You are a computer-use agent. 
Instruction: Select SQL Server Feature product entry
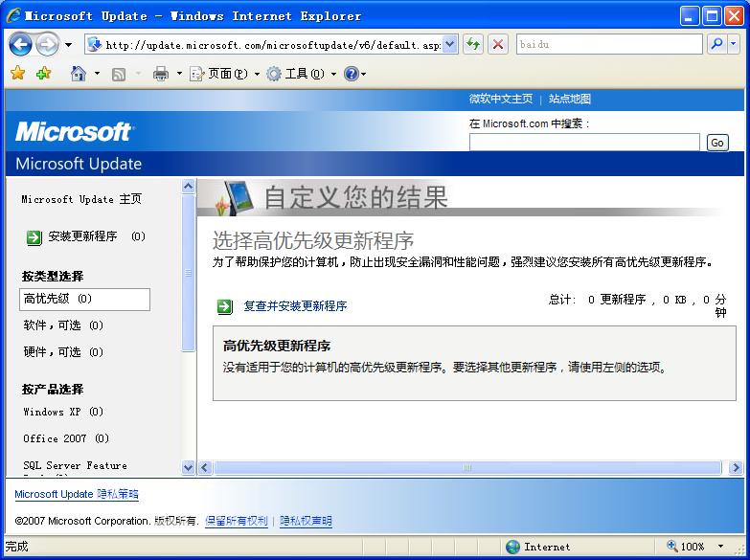point(75,465)
